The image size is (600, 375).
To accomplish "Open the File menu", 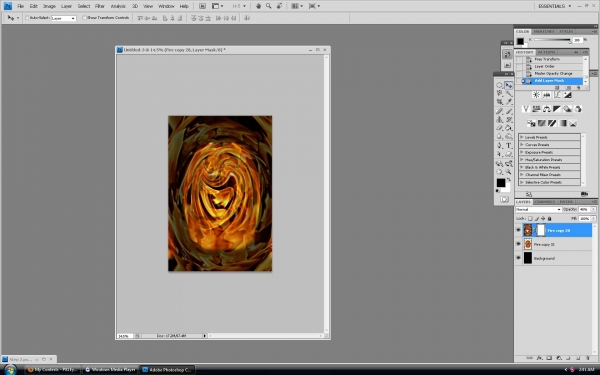I will click(20, 6).
